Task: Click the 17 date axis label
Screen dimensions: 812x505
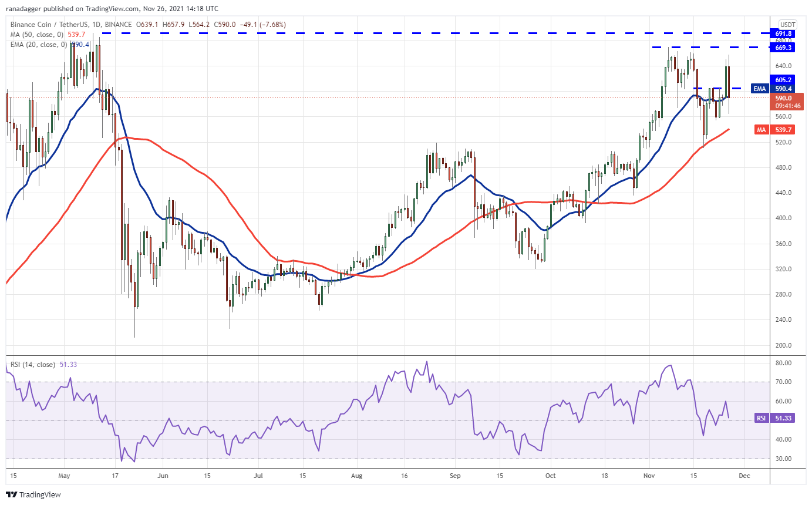Action: (x=116, y=476)
